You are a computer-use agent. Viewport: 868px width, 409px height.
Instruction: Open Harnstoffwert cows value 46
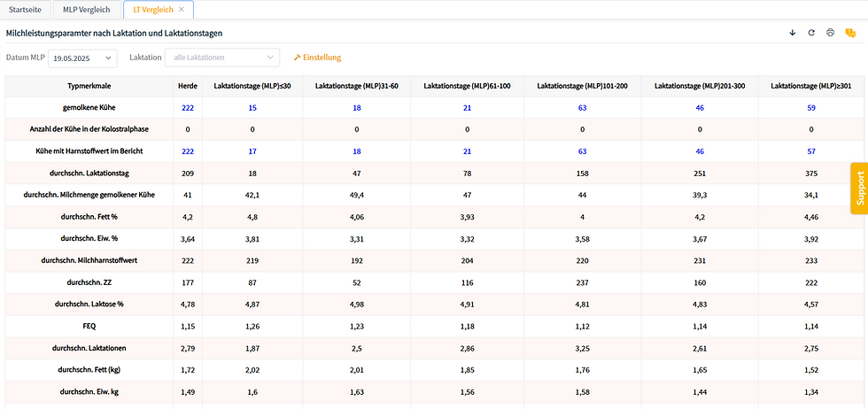[x=700, y=151]
